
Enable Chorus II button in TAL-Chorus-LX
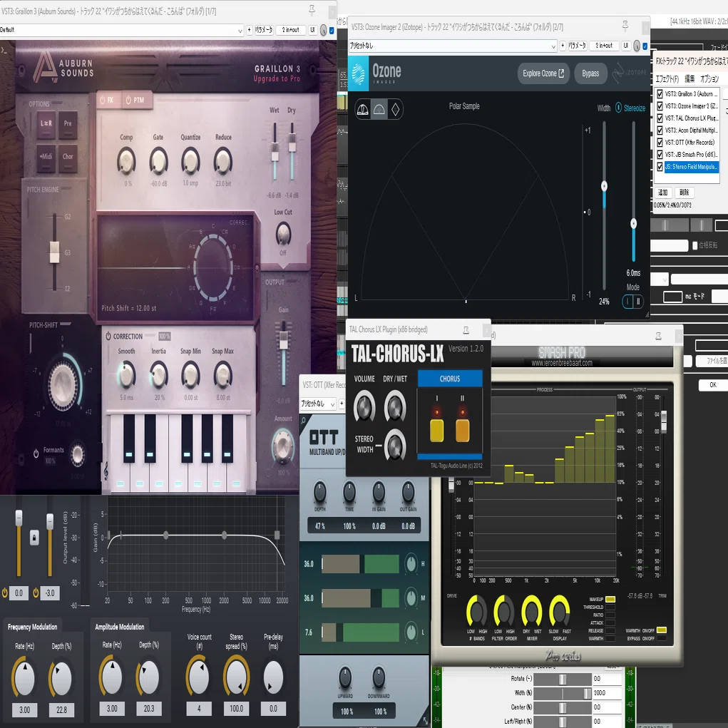coord(463,431)
